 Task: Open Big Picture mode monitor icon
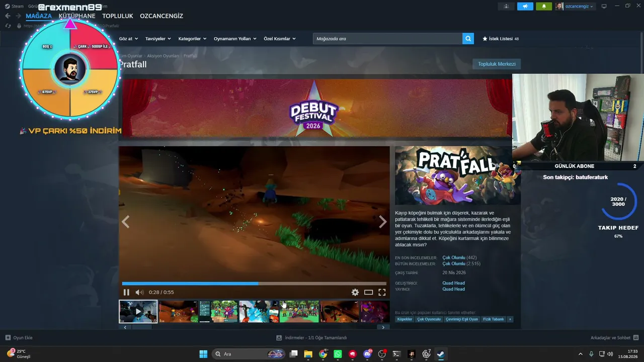(x=604, y=7)
